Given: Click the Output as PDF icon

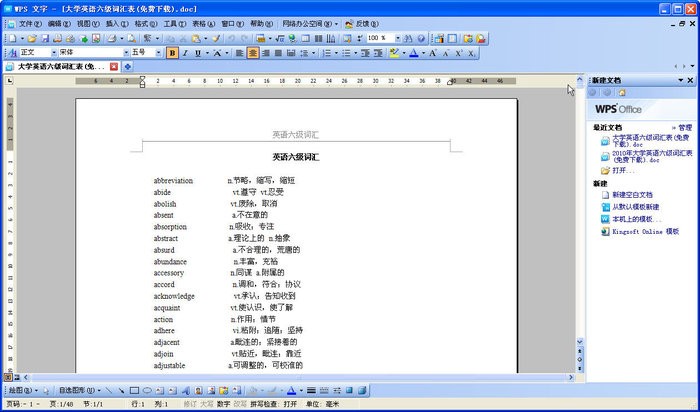Looking at the screenshot, I should pos(96,39).
